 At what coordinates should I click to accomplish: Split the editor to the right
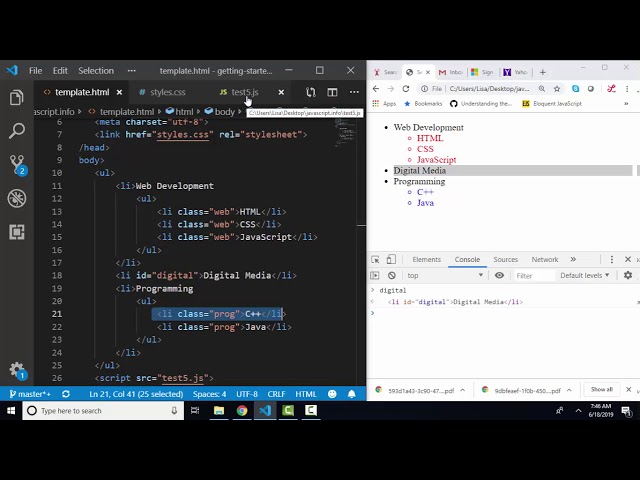pyautogui.click(x=332, y=92)
